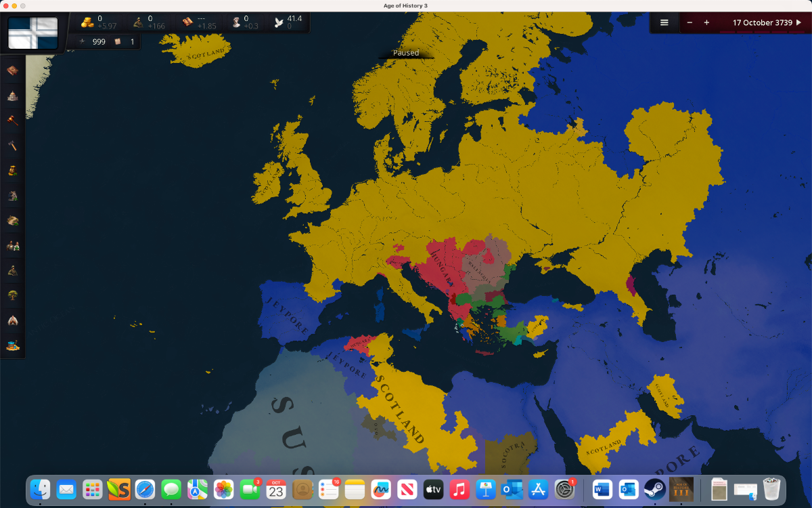Viewport: 812px width, 508px height.
Task: Open the terrain mound sidebar icon
Action: click(x=12, y=221)
